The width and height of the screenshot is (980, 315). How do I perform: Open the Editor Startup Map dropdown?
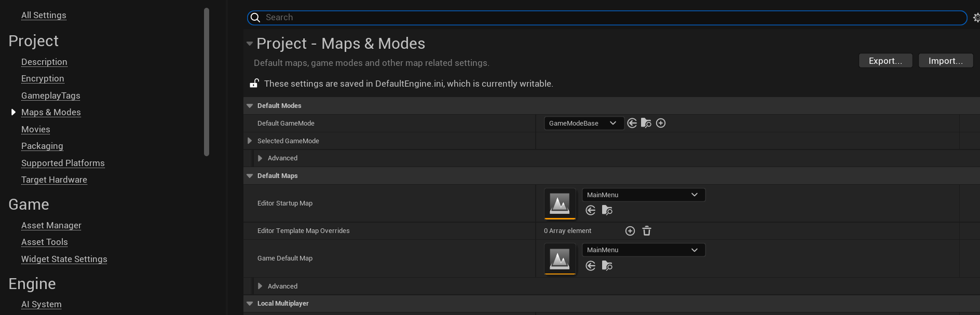643,195
